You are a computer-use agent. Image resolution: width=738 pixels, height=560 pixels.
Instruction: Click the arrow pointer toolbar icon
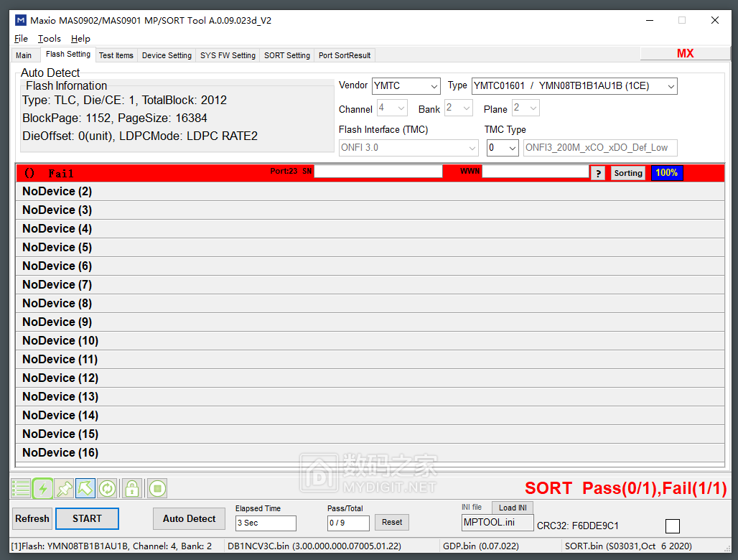pos(85,488)
